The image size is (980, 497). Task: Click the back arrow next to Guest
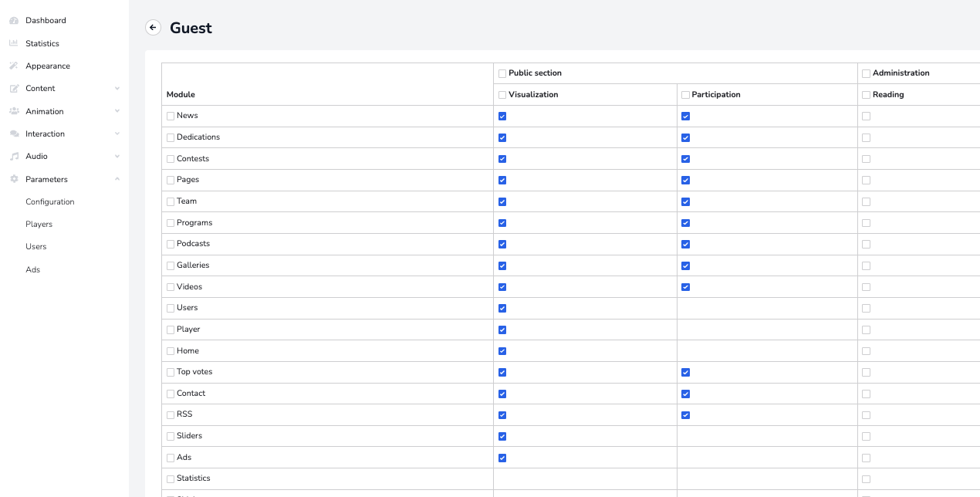pyautogui.click(x=153, y=28)
